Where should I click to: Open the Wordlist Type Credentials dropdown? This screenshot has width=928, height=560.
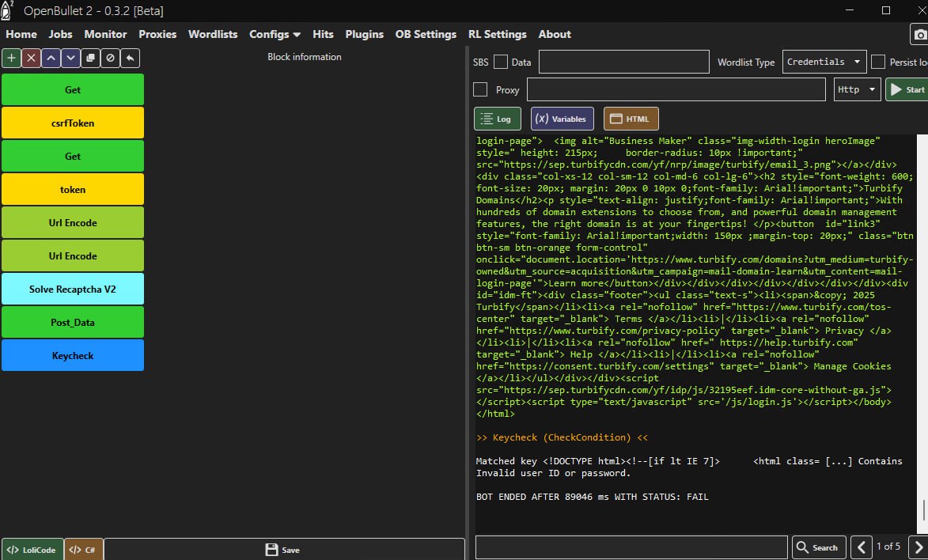[825, 62]
